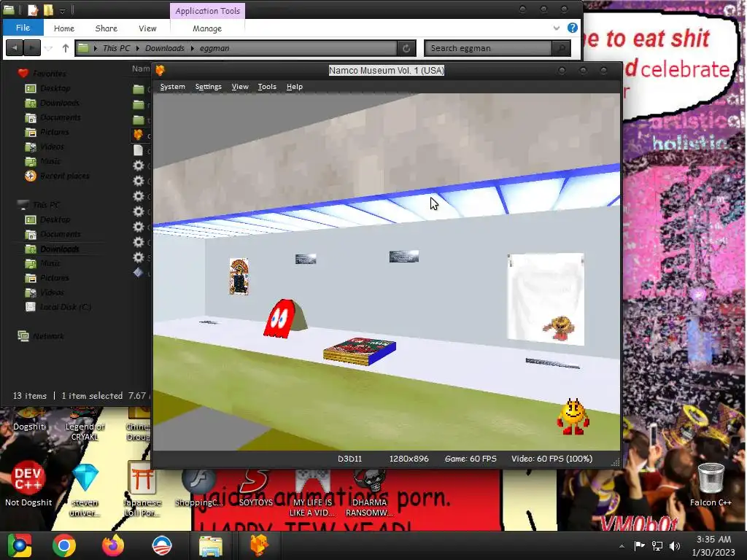Screen dimensions: 747x560
Task: Click Pac-Man character in game view
Action: click(573, 416)
